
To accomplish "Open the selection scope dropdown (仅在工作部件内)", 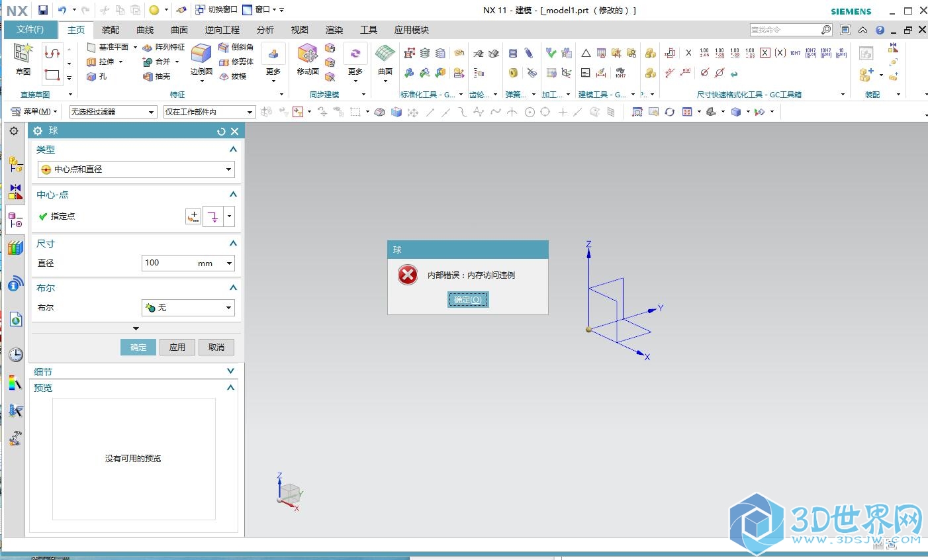I will click(209, 112).
